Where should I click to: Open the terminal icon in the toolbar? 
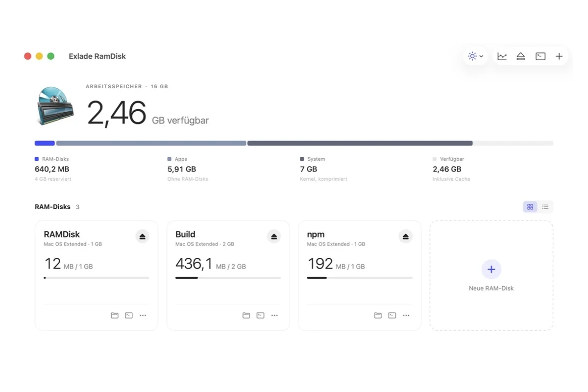coord(540,56)
